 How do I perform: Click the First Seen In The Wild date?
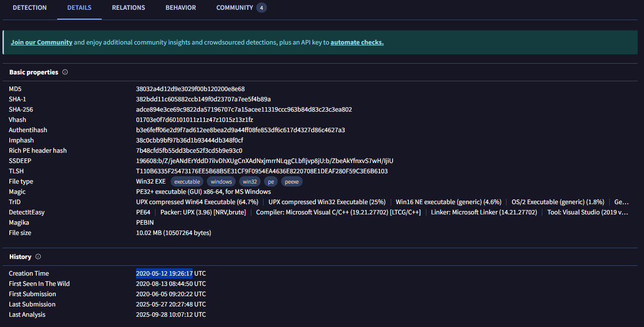[x=171, y=283]
